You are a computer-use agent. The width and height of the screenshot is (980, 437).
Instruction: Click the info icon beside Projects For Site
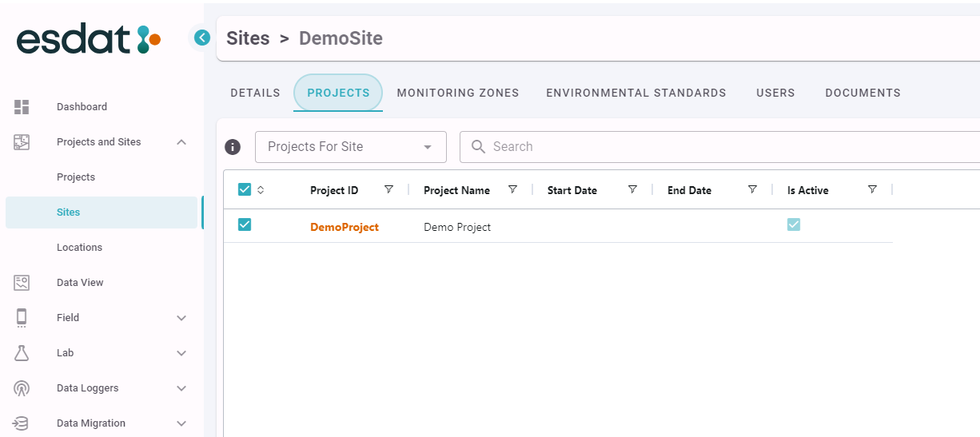(x=233, y=147)
